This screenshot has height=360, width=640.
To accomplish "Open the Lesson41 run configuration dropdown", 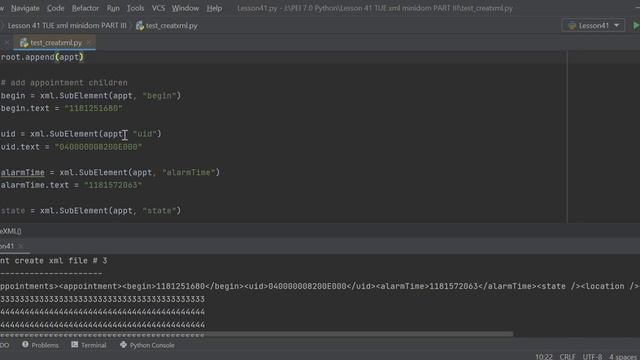I will coord(593,26).
